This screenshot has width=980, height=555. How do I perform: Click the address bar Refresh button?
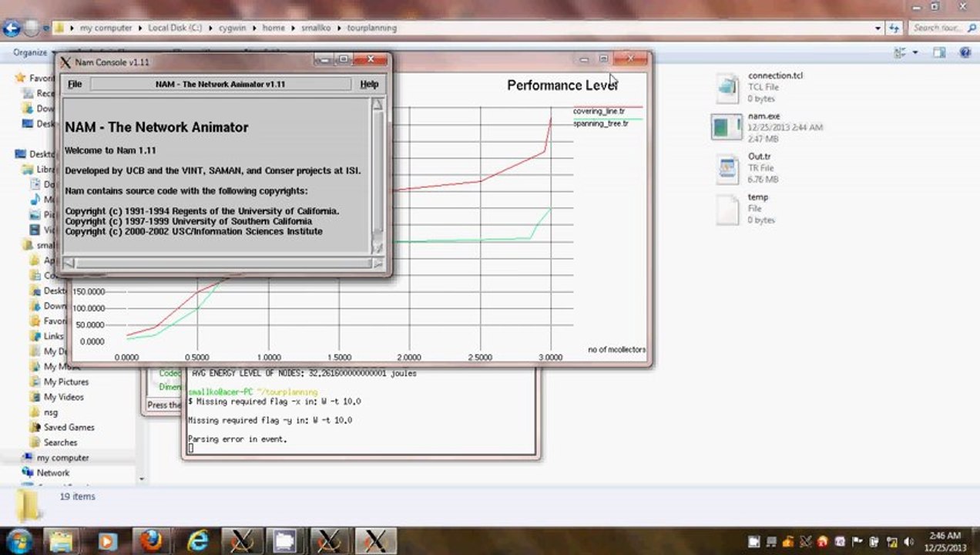tap(894, 28)
